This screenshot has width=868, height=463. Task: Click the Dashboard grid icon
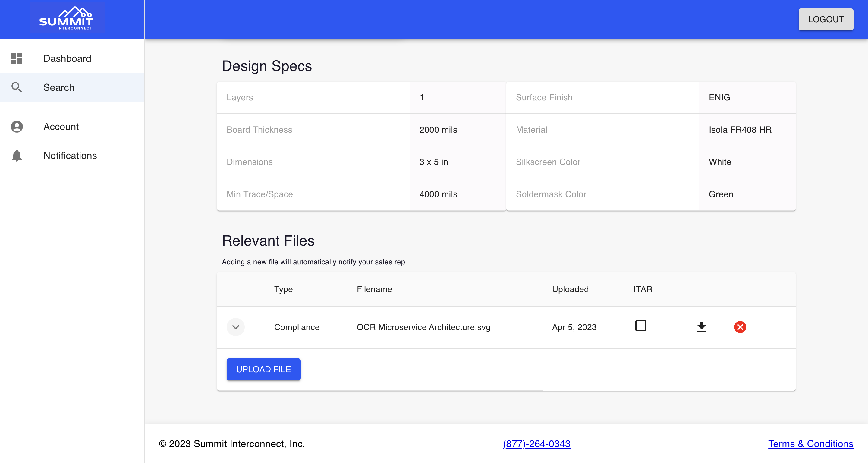[17, 58]
